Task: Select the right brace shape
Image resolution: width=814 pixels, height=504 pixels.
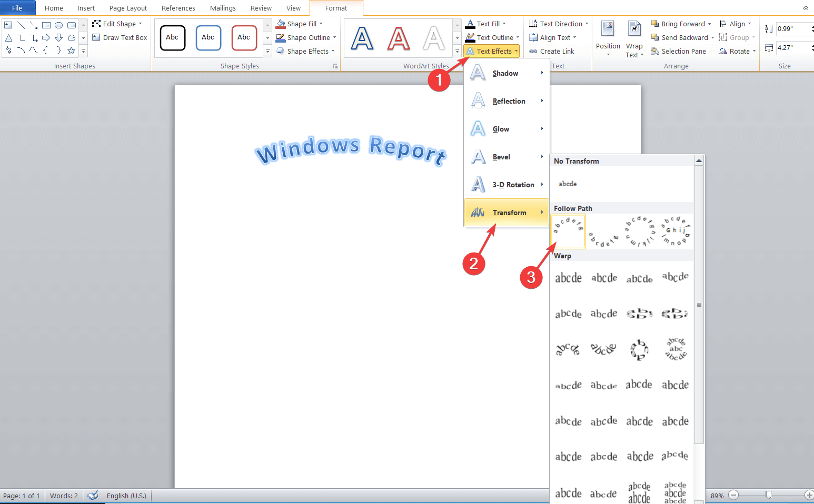Action: click(59, 51)
